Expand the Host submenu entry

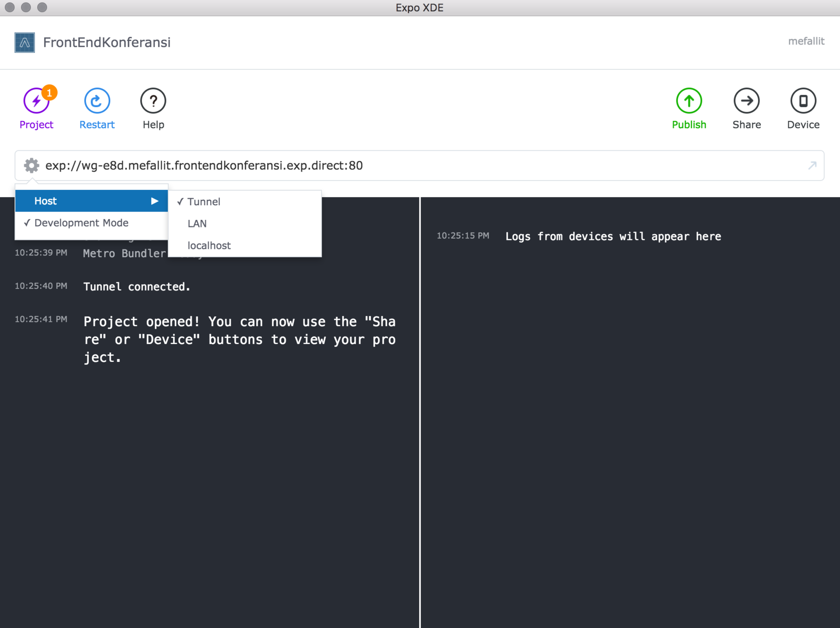[92, 201]
